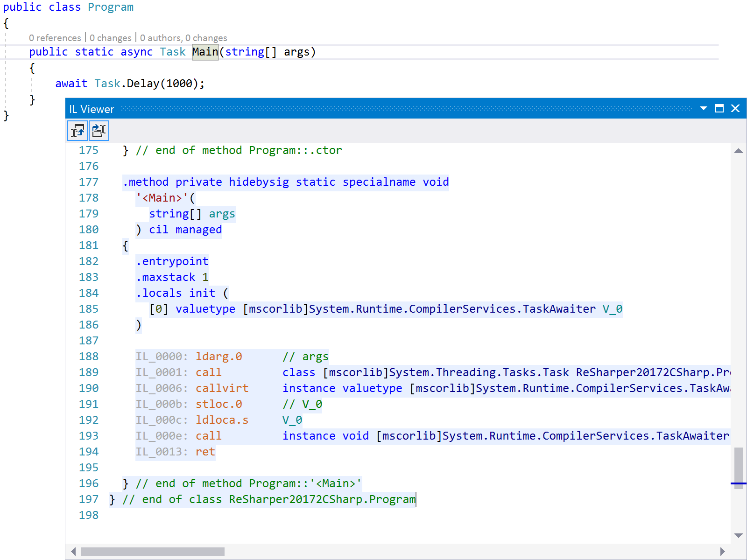747x560 pixels.
Task: Click the 'V_0' operand on line 192
Action: tap(292, 420)
